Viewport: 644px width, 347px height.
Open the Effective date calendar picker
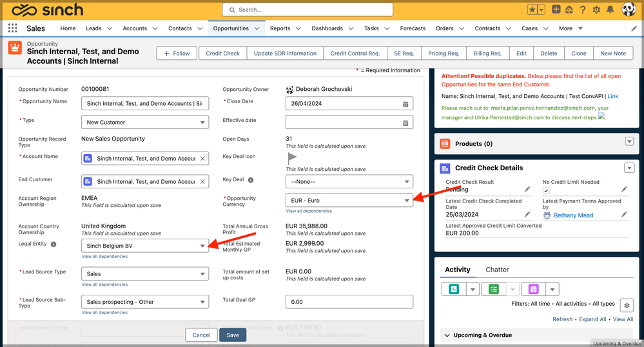405,123
